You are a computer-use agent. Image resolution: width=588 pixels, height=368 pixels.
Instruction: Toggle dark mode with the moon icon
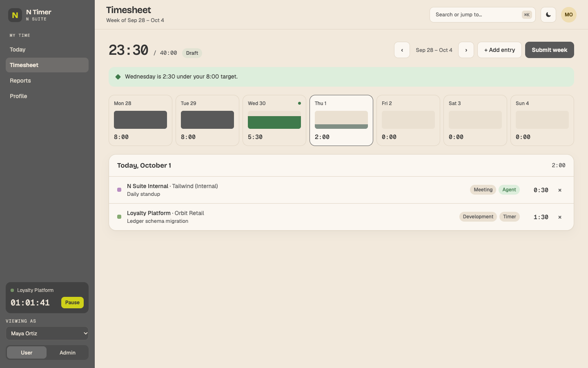[x=548, y=15]
